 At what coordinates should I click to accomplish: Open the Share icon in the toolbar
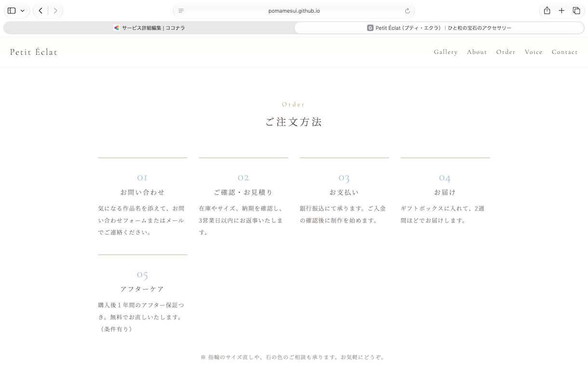pos(547,11)
